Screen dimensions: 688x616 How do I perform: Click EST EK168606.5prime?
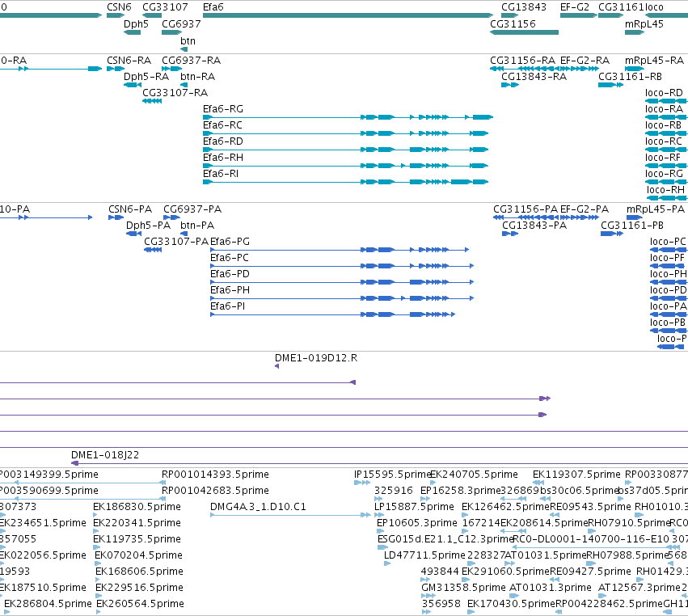tap(139, 572)
